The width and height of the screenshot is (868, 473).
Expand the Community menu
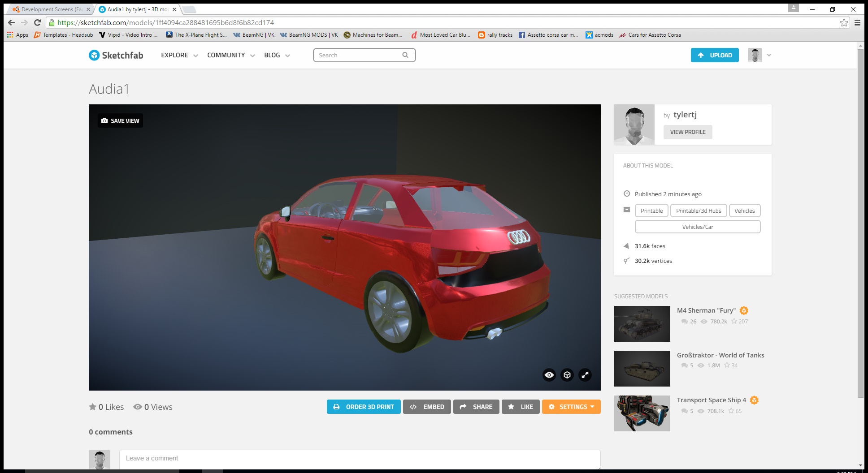pos(231,55)
